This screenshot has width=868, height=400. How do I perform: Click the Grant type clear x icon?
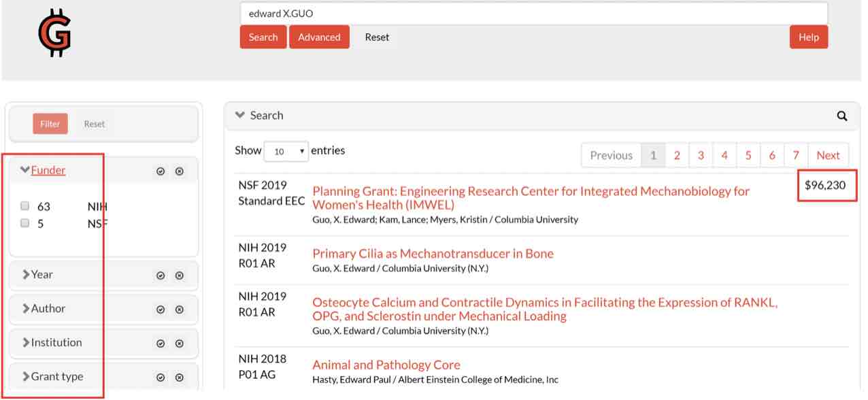[180, 378]
